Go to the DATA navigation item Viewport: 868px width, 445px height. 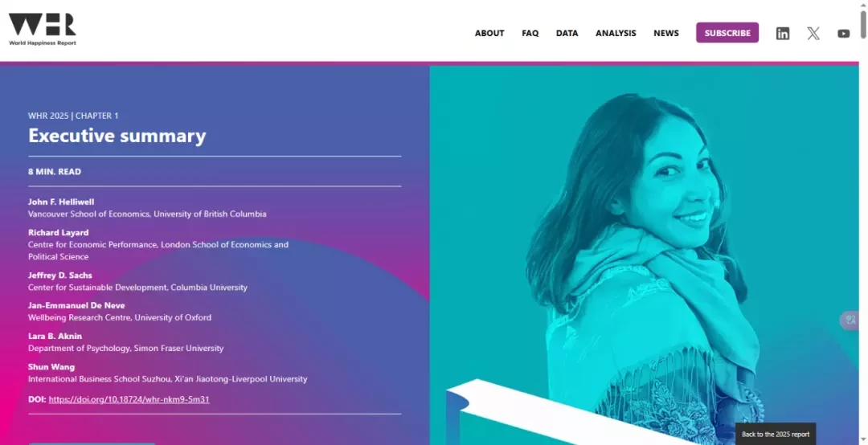567,33
